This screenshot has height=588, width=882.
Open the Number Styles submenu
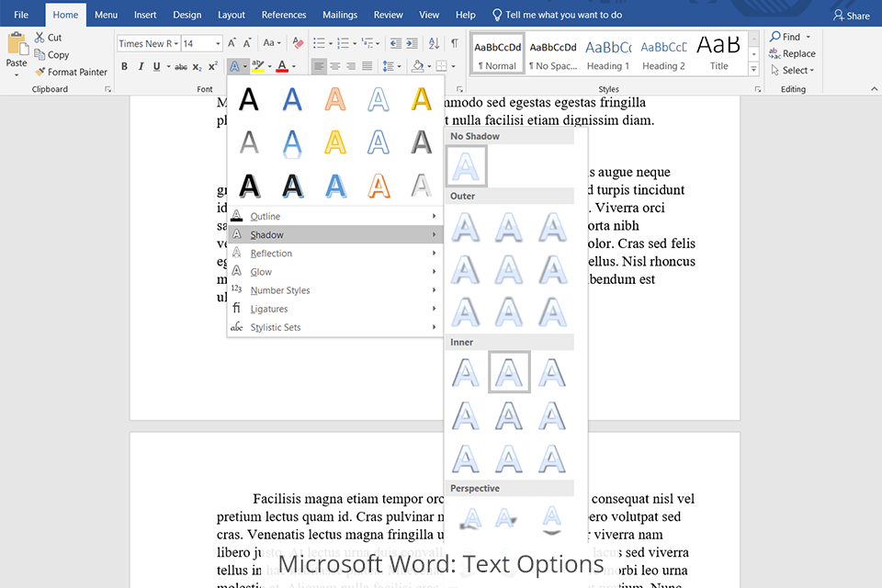coord(335,290)
